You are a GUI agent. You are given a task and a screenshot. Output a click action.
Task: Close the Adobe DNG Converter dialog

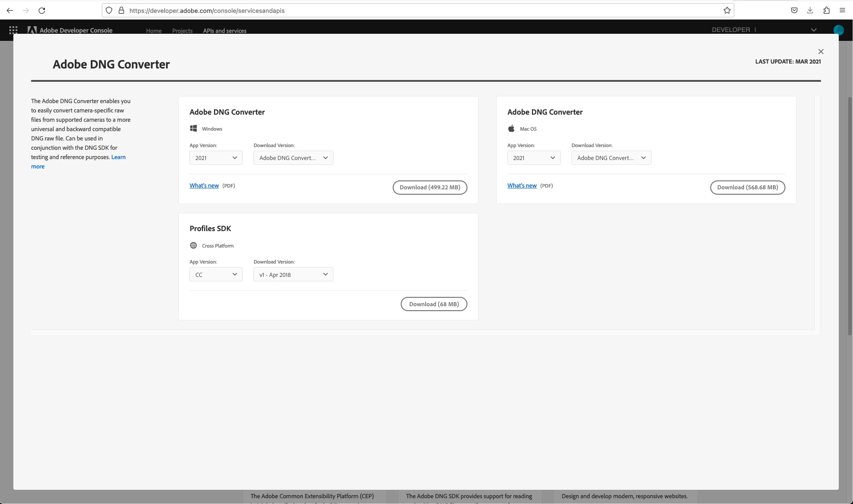pyautogui.click(x=821, y=52)
